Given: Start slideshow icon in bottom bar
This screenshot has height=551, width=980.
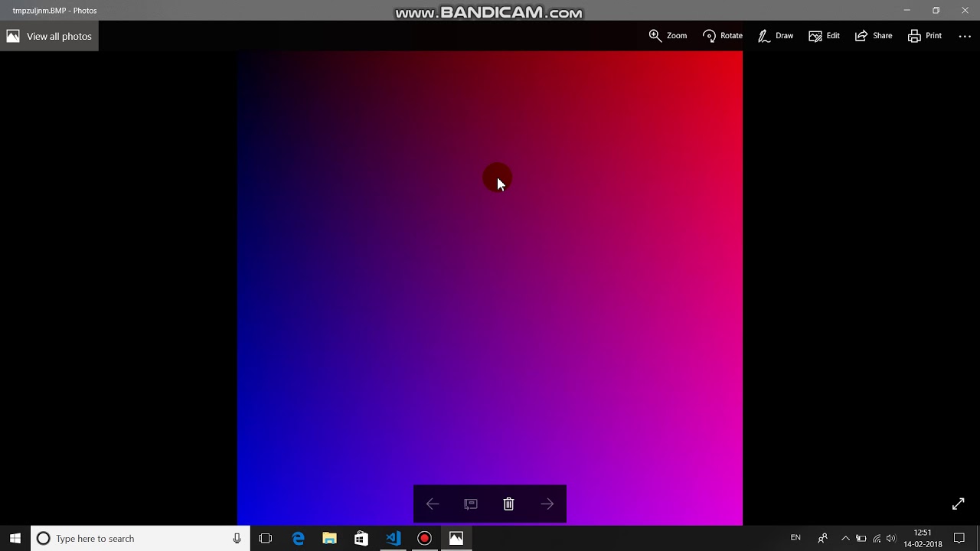Looking at the screenshot, I should [471, 504].
